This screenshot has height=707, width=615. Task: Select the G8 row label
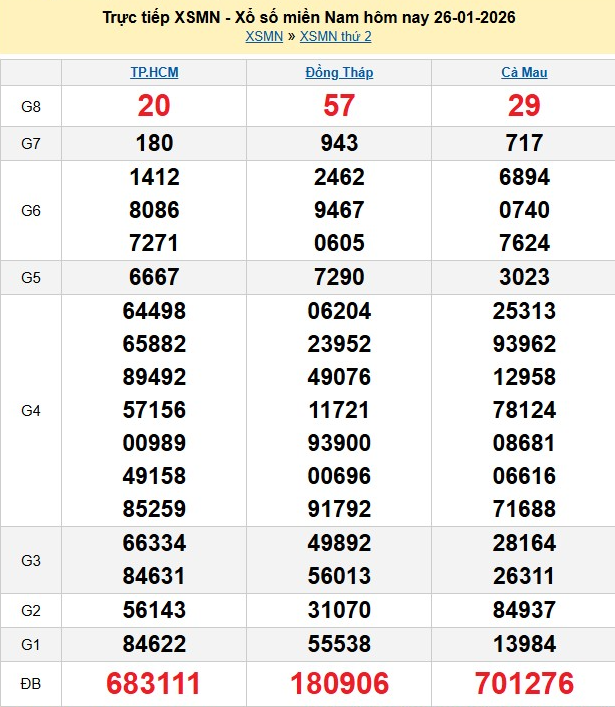point(30,107)
